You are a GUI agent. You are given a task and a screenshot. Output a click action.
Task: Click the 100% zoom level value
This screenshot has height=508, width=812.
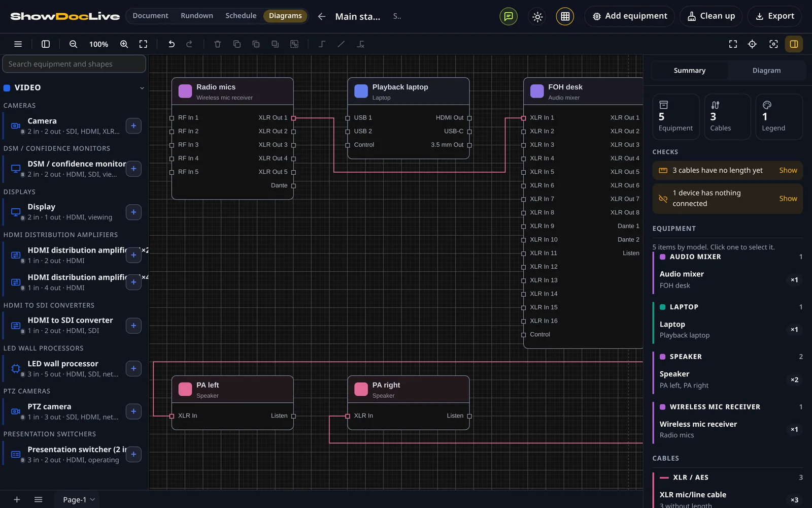(98, 44)
